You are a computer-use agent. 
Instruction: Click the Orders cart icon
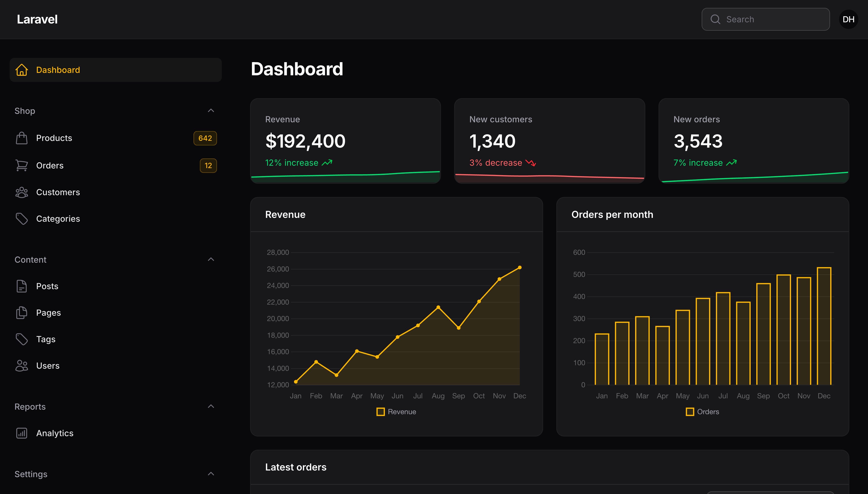(22, 165)
